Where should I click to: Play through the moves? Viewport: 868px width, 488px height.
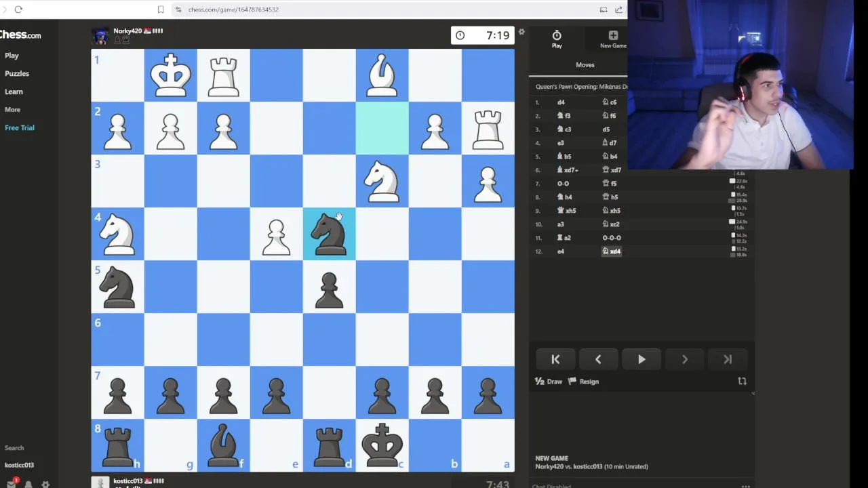click(x=642, y=359)
